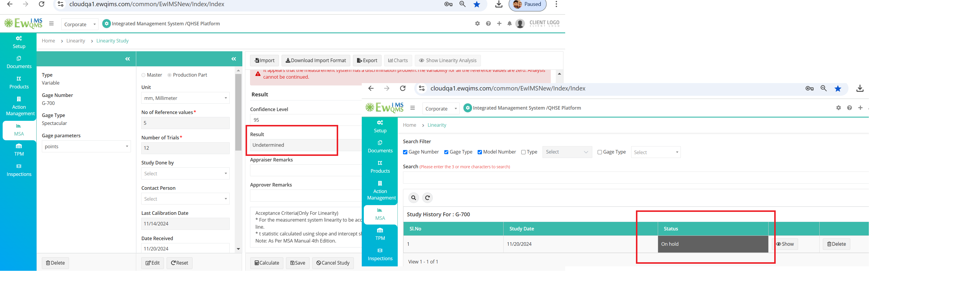This screenshot has width=980, height=282.
Task: Open Corporate dropdown in the right window
Action: point(440,109)
